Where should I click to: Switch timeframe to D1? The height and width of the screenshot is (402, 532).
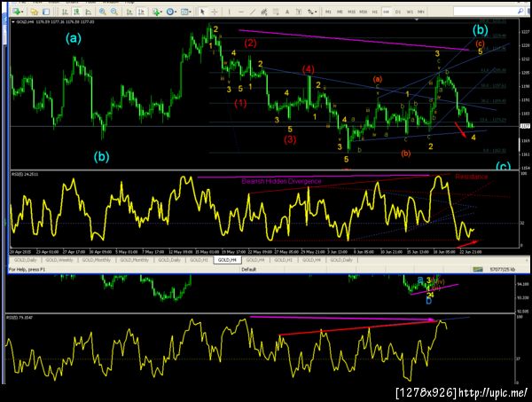398,12
